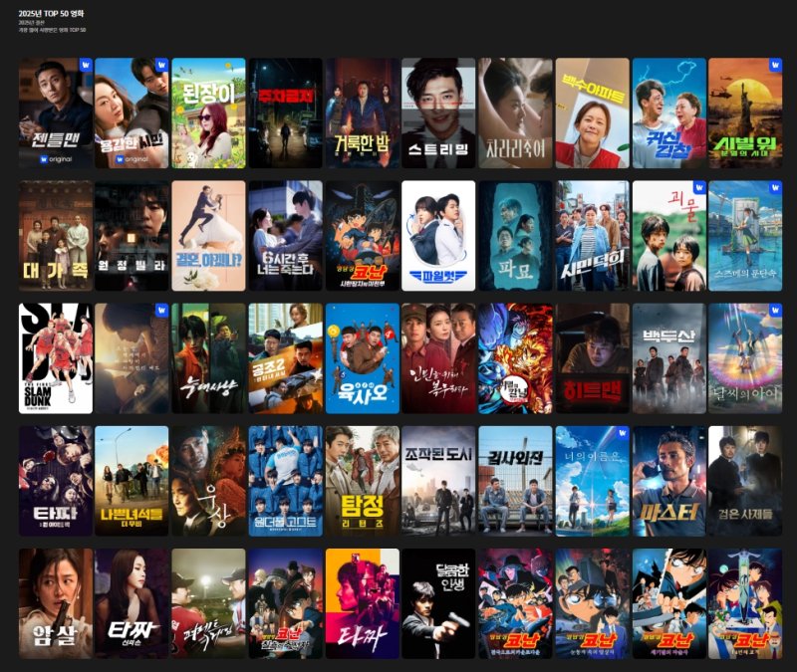Select the 백두산 movie poster
This screenshot has width=797, height=672.
[x=668, y=358]
